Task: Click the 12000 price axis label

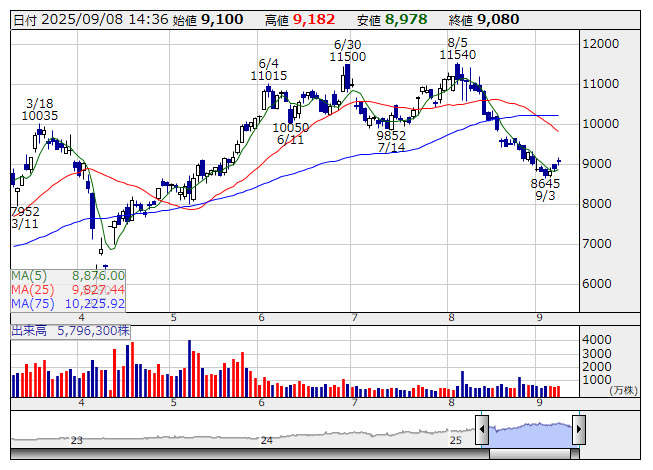Action: [601, 44]
